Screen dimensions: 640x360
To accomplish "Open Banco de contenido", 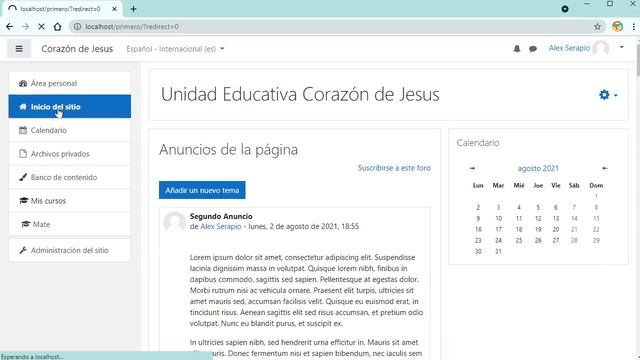I will click(70, 177).
